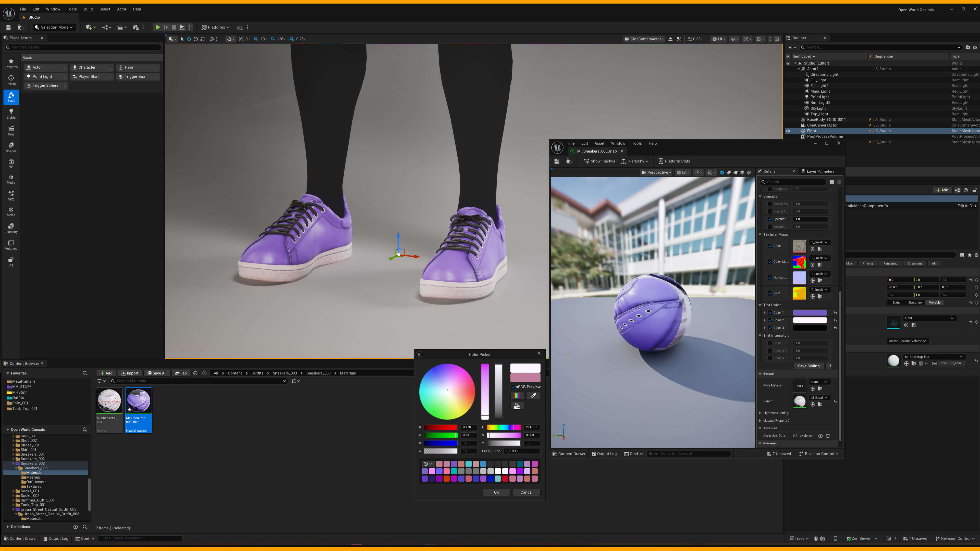Select the eyedropper tool in Color Picker

click(533, 396)
